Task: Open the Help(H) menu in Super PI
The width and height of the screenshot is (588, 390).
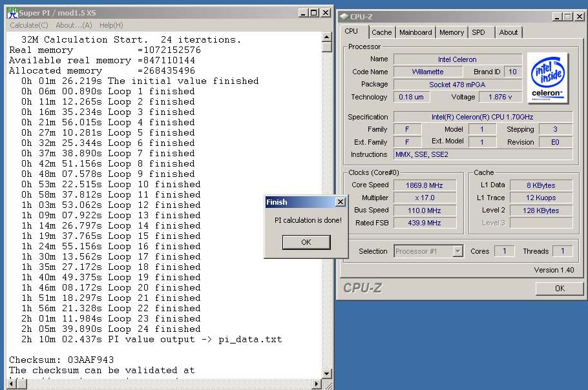Action: [111, 25]
